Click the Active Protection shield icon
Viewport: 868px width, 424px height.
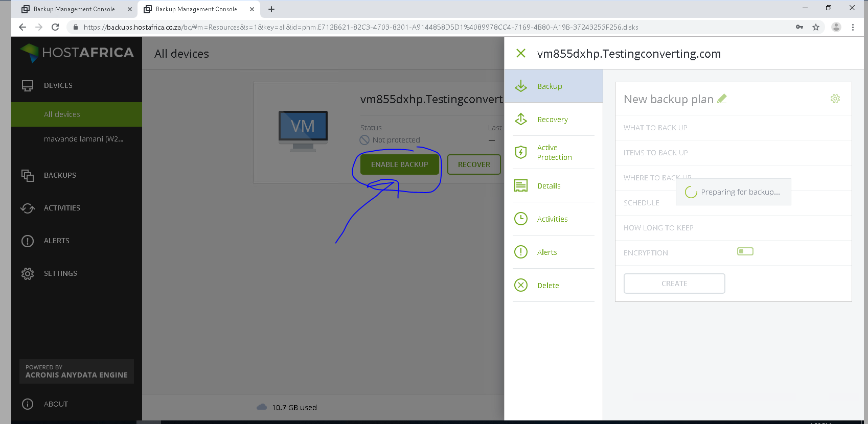pyautogui.click(x=521, y=152)
